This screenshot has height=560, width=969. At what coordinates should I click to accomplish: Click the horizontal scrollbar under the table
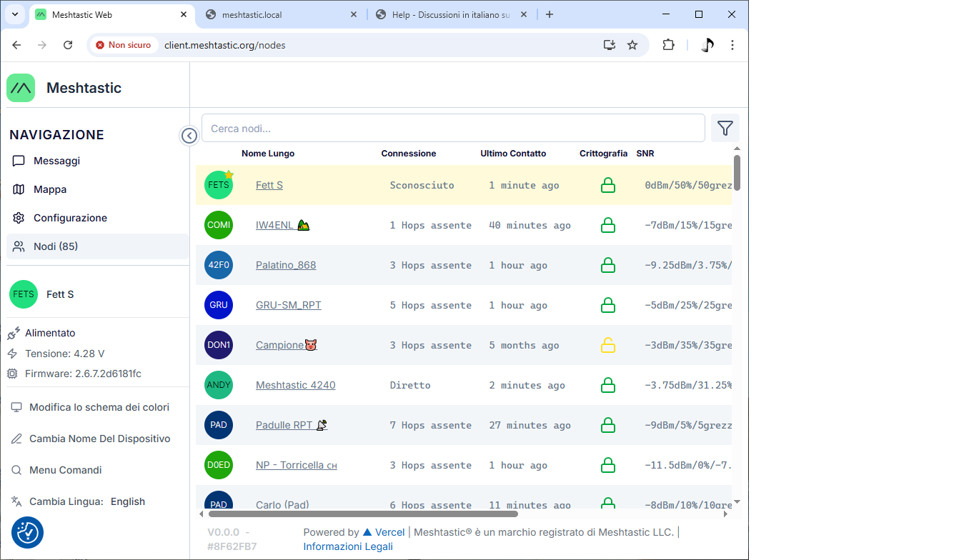(x=363, y=514)
